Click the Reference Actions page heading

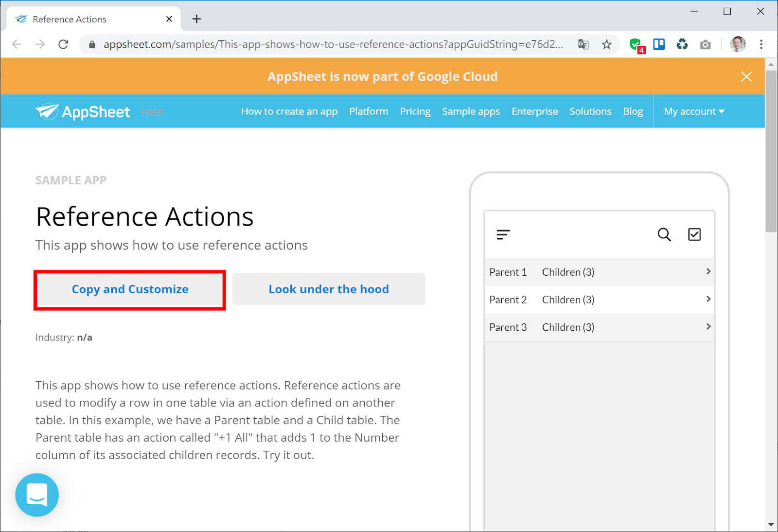click(145, 217)
